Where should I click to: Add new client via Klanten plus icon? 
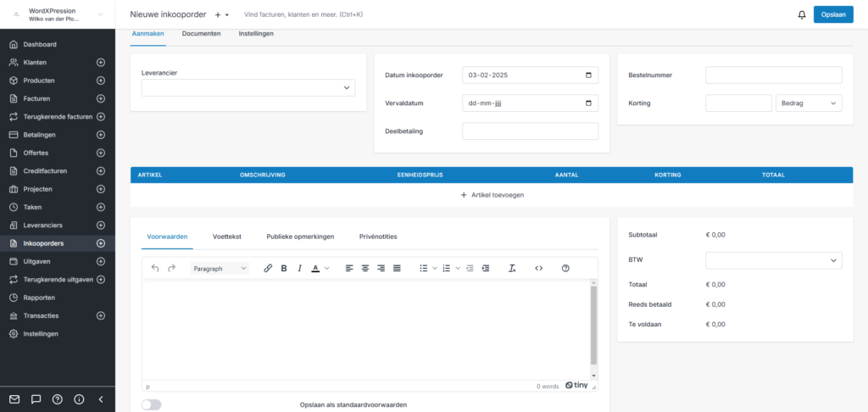pyautogui.click(x=101, y=63)
